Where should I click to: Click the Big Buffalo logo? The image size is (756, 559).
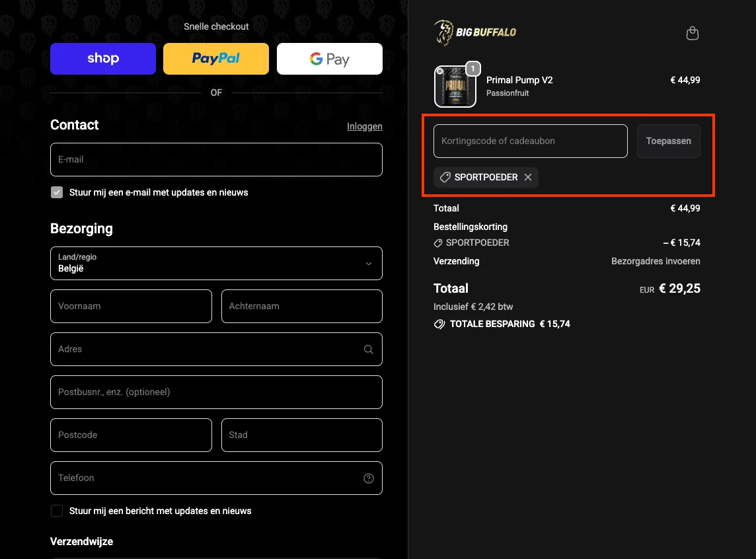click(x=475, y=32)
